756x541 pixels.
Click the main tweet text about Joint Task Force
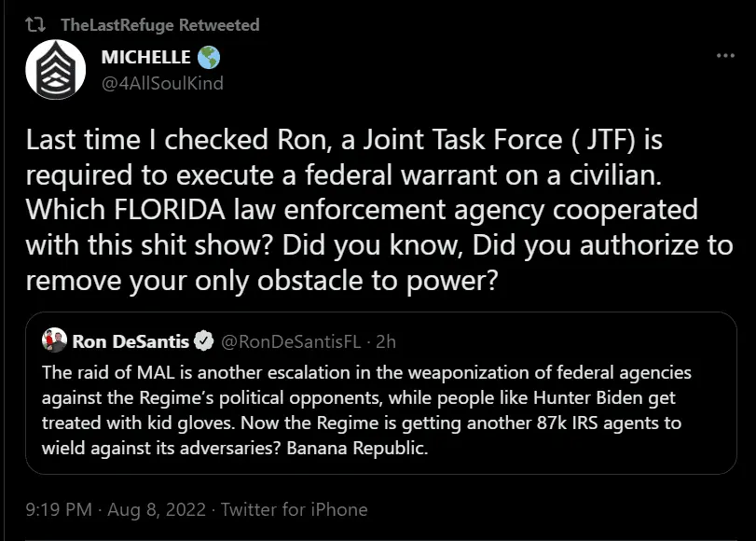click(364, 210)
